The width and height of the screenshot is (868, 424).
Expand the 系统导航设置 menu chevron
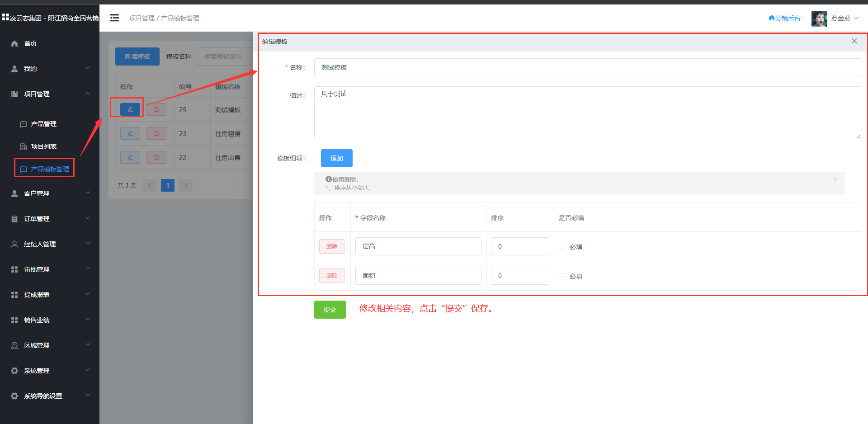[x=88, y=396]
